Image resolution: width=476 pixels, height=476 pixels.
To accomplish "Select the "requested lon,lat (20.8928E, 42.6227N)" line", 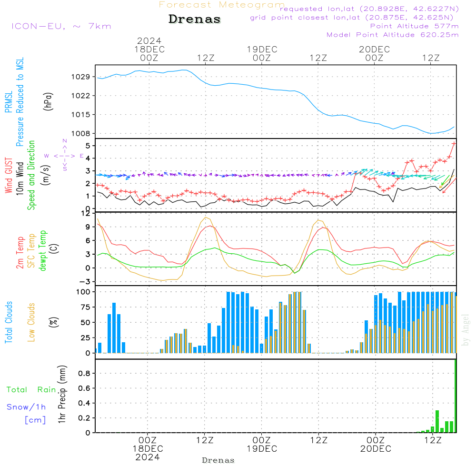I will click(x=369, y=9).
